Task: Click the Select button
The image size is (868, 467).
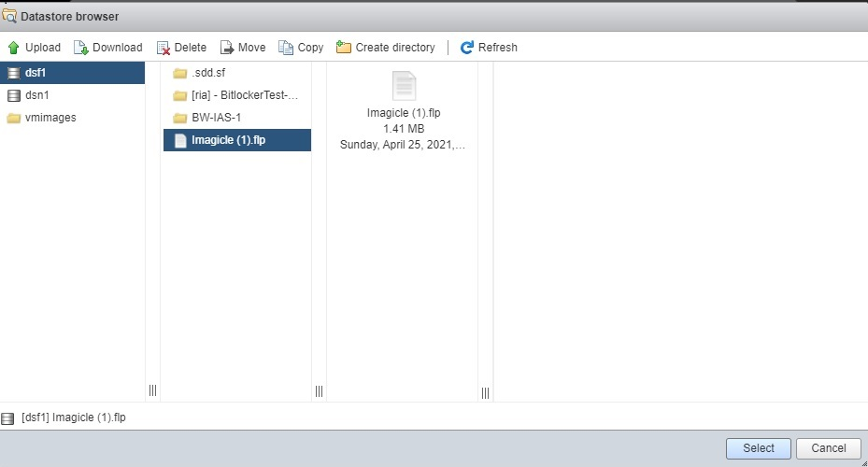Action: coord(758,448)
